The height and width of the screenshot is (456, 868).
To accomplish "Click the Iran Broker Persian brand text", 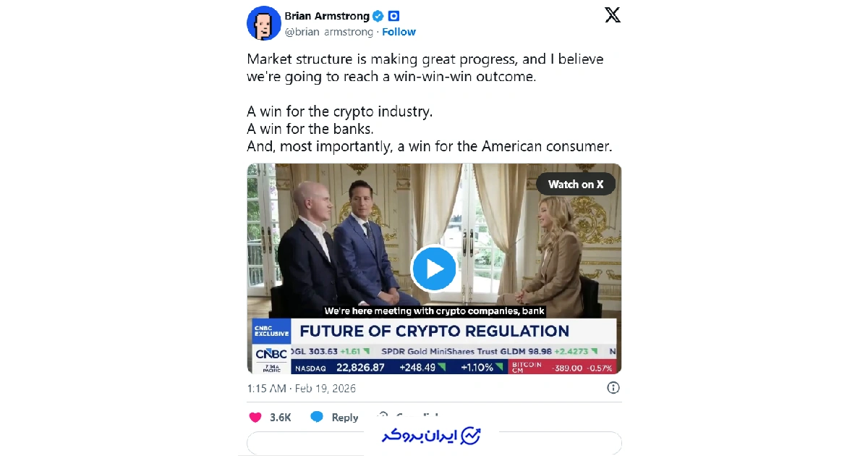I will (x=421, y=436).
